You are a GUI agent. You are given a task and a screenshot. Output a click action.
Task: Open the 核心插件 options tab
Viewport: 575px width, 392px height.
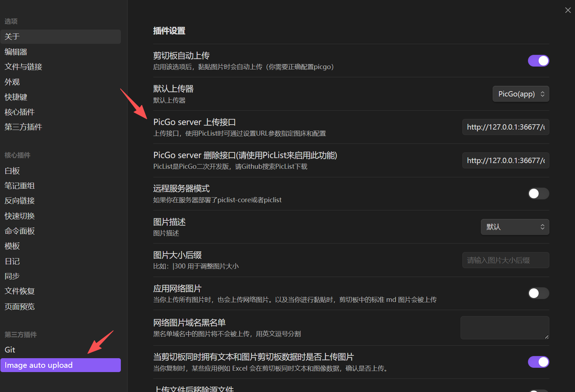coord(20,112)
